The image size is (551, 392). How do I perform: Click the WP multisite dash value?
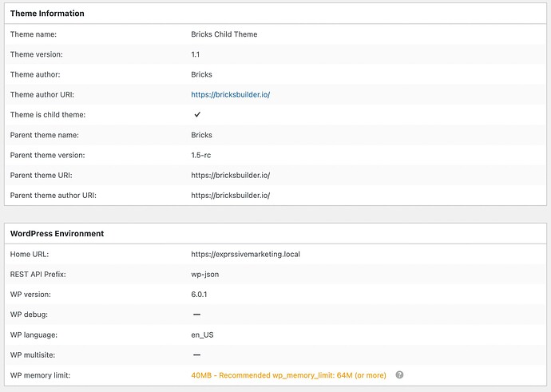[x=196, y=354]
